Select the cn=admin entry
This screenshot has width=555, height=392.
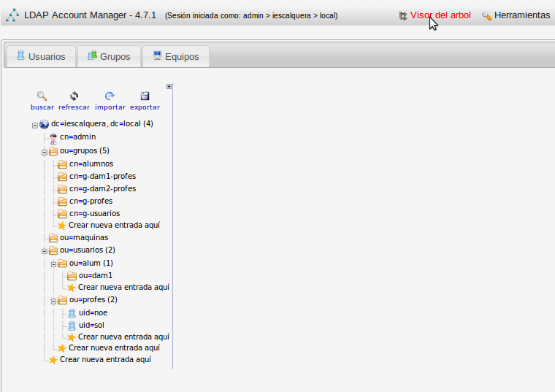pyautogui.click(x=78, y=137)
